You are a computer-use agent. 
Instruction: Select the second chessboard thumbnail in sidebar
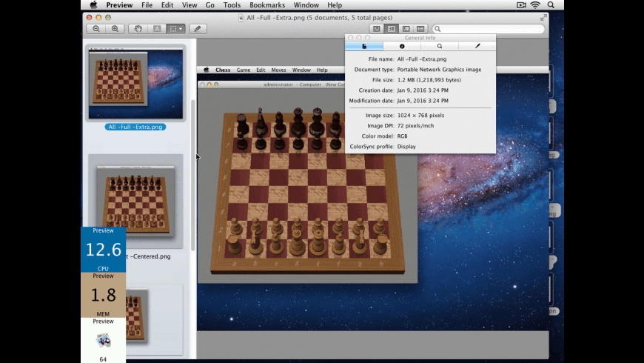(x=135, y=201)
